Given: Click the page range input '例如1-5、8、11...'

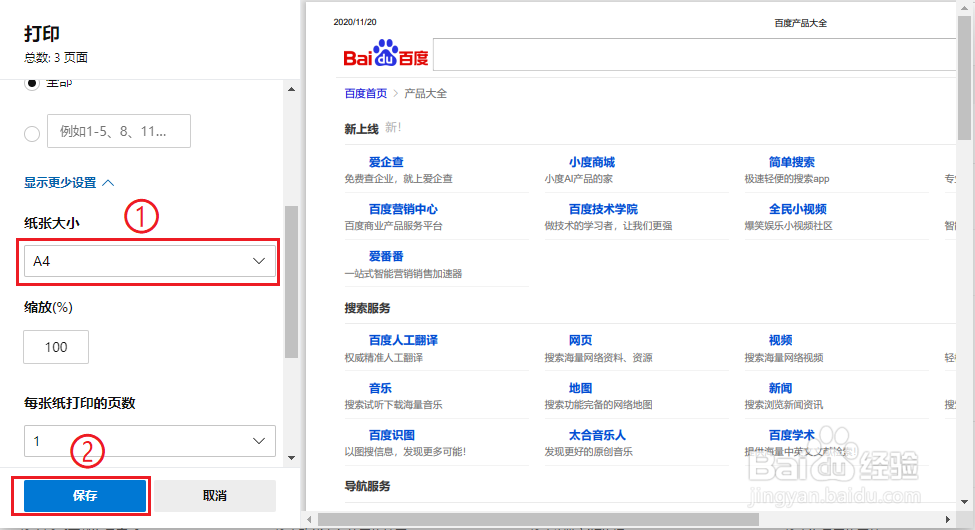Looking at the screenshot, I should tap(119, 131).
